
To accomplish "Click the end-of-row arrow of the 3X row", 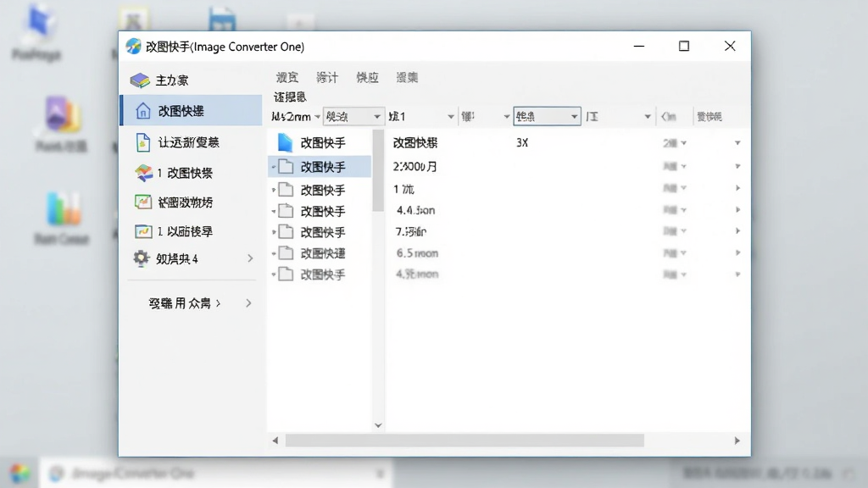I will (x=737, y=143).
